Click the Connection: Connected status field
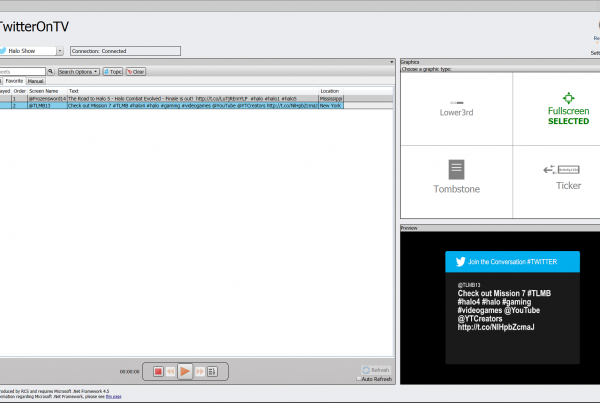 pyautogui.click(x=125, y=51)
